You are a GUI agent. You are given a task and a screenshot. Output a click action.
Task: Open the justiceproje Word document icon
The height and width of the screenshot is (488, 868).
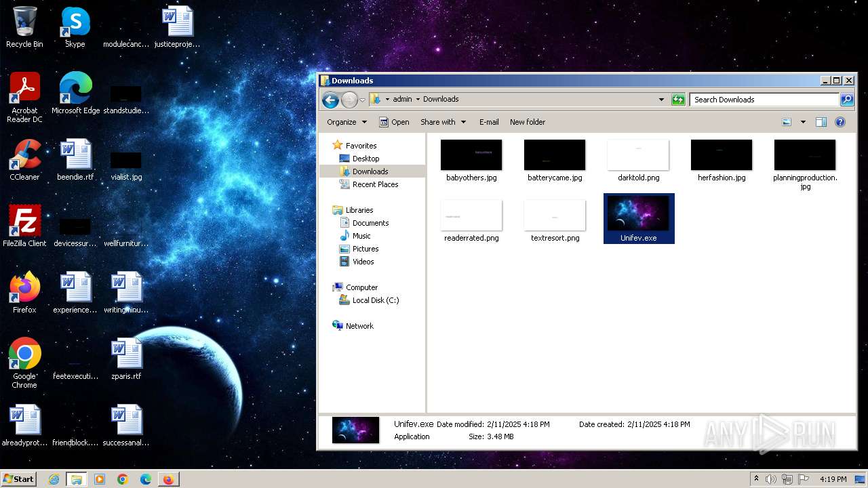[x=177, y=27]
